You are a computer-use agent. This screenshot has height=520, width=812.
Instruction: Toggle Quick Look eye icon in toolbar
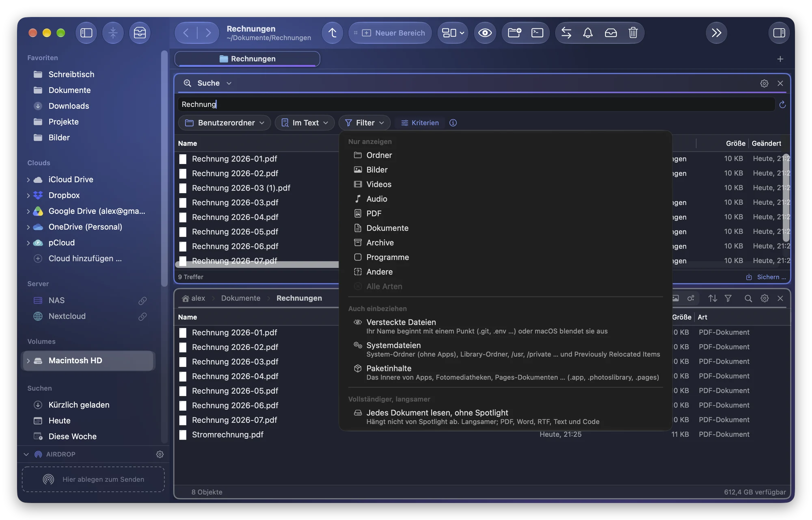coord(485,33)
